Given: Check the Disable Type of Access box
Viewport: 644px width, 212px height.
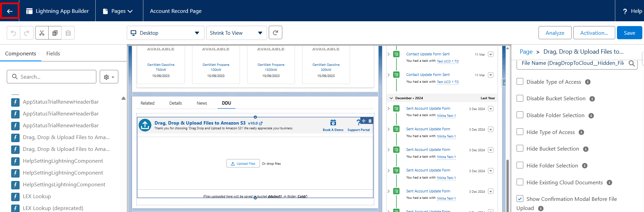Looking at the screenshot, I should click(520, 81).
